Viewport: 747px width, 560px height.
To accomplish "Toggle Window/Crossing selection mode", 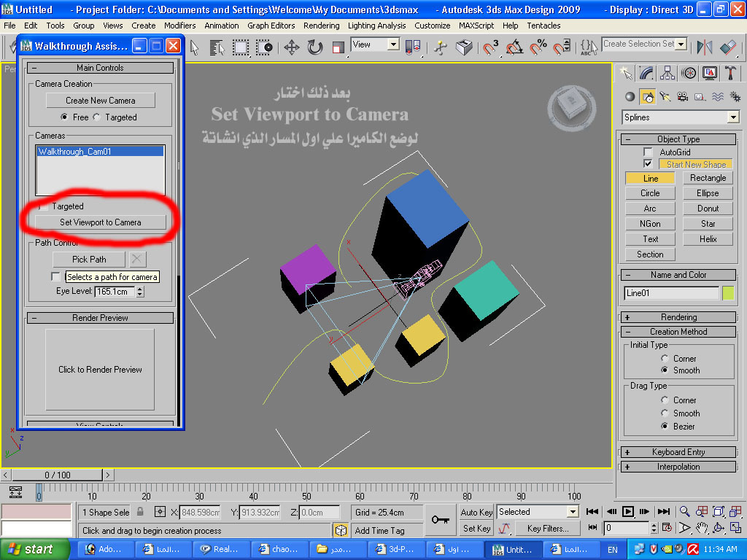I will (264, 47).
